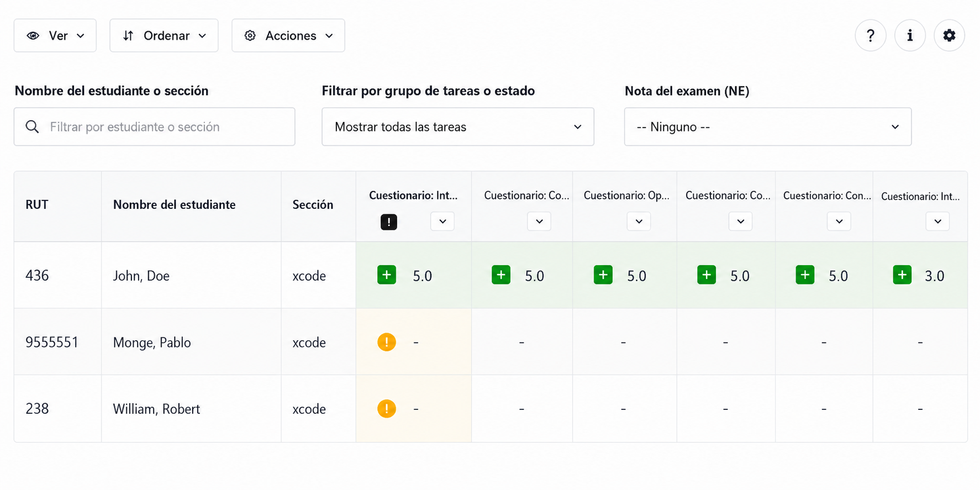This screenshot has height=490, width=980.
Task: Click John Doe's green plus under "Cuestionario: Op..."
Action: point(603,275)
